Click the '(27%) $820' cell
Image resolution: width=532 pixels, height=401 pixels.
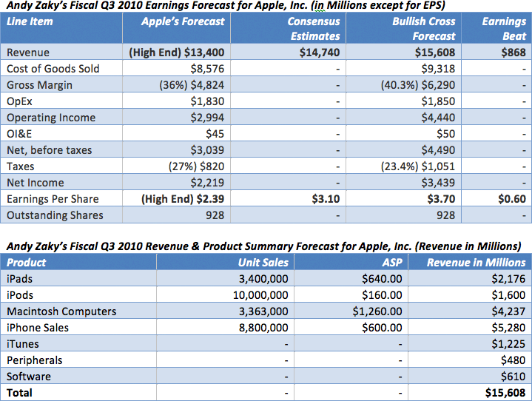click(196, 166)
